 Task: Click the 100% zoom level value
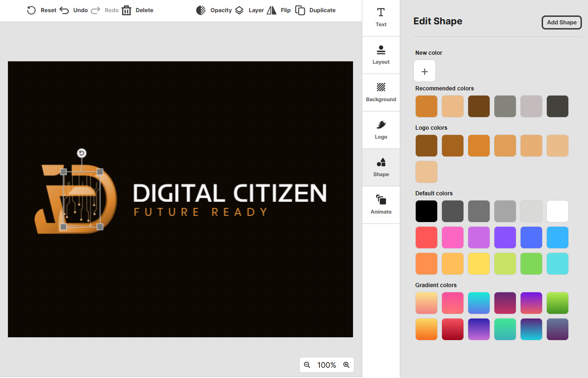327,365
